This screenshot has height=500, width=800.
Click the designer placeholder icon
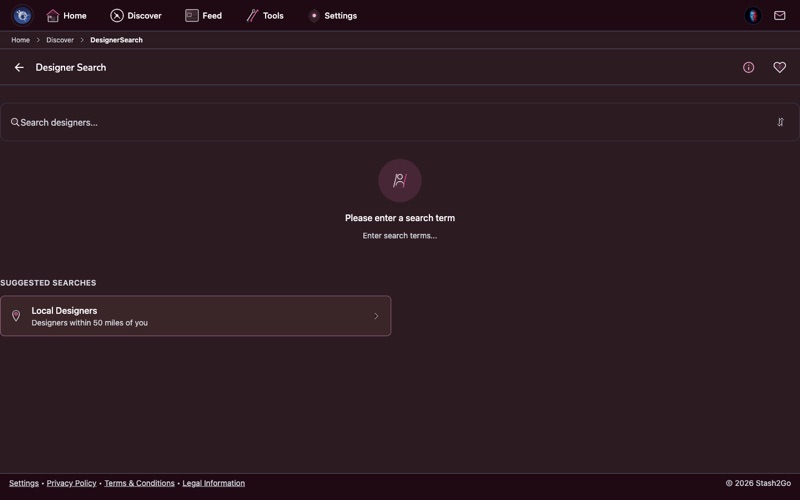[399, 181]
